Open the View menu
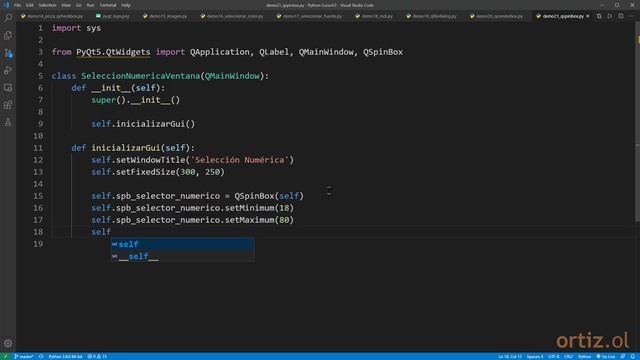This screenshot has width=640, height=360. click(x=66, y=5)
